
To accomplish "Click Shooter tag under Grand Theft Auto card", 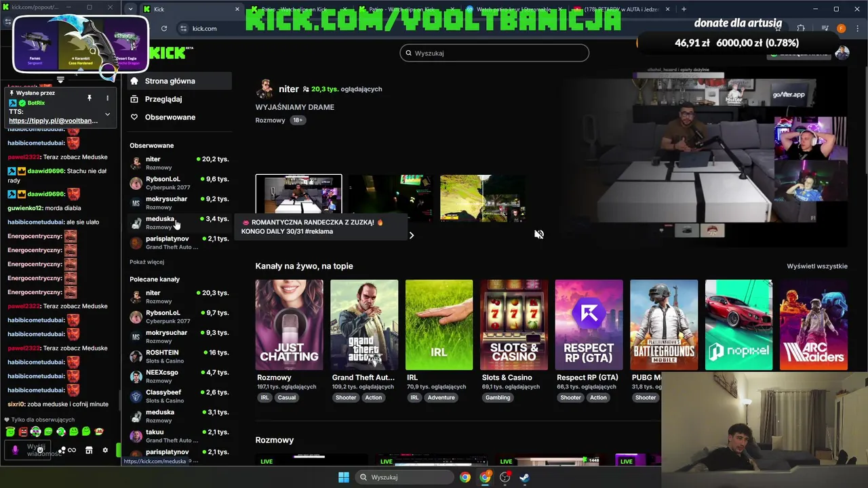I will click(x=346, y=398).
